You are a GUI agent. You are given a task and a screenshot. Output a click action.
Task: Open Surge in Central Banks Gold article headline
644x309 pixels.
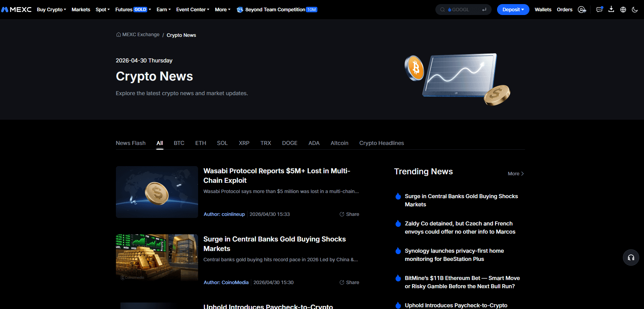tap(275, 244)
